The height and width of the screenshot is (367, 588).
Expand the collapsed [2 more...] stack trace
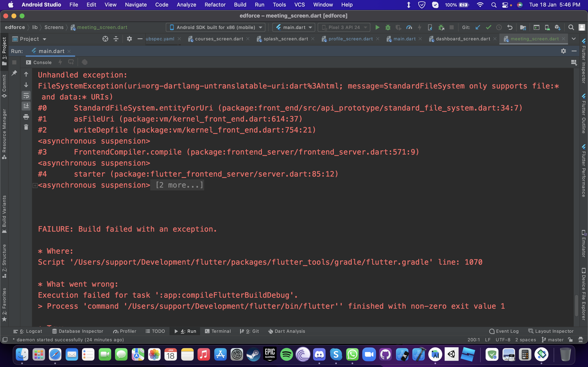177,185
